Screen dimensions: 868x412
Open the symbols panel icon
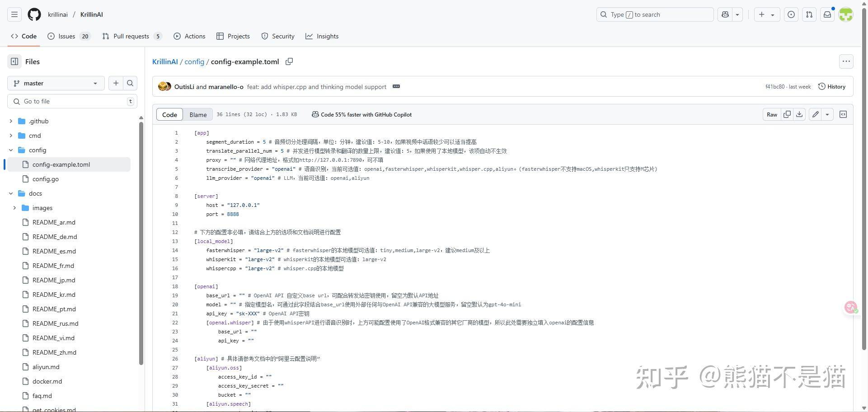843,115
